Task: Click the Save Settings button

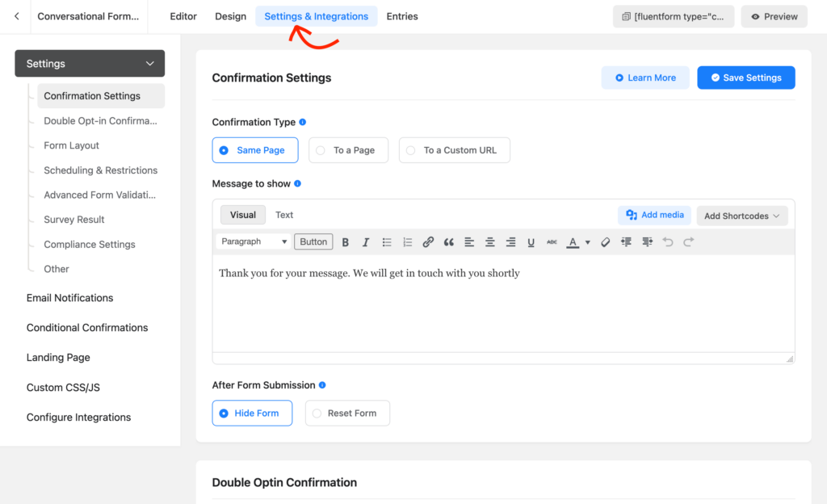Action: point(745,78)
